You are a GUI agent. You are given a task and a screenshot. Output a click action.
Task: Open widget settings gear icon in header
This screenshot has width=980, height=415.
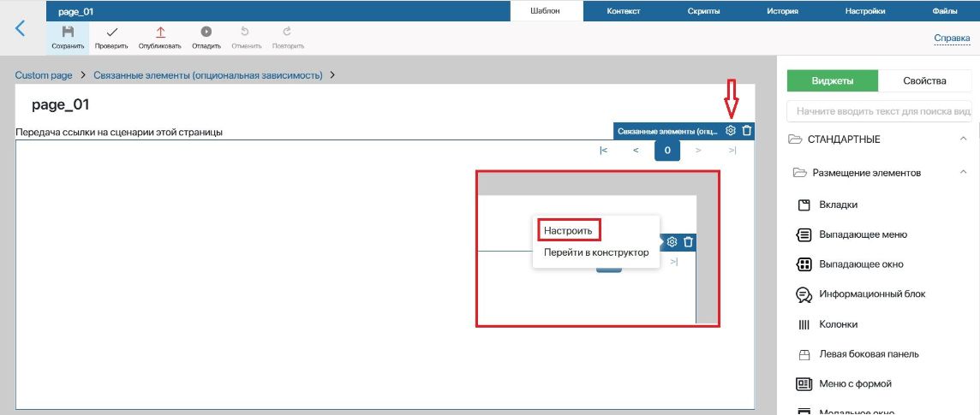(x=730, y=131)
